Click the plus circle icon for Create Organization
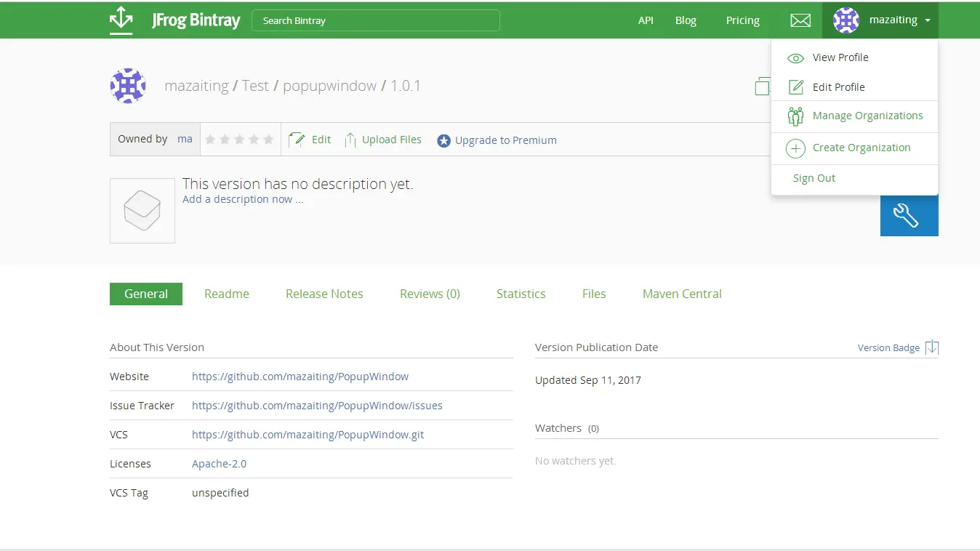 (796, 148)
